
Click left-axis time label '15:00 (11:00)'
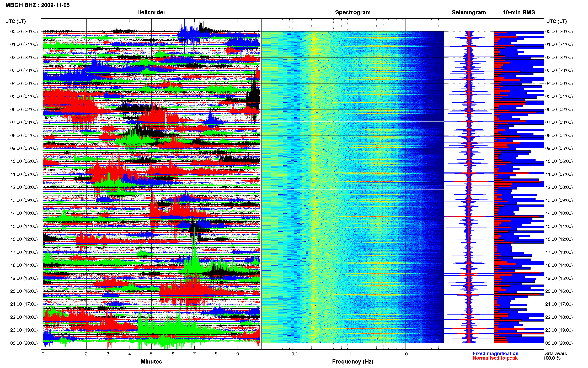coord(24,226)
